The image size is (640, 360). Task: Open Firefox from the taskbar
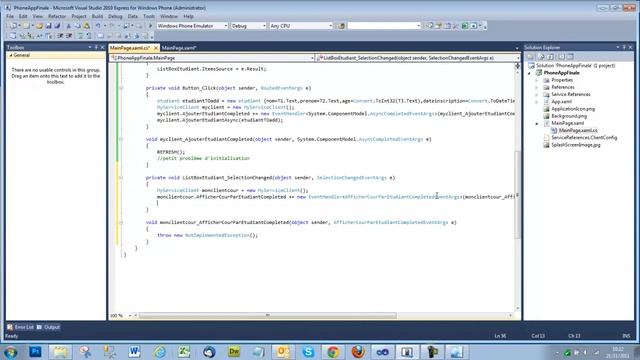358,352
